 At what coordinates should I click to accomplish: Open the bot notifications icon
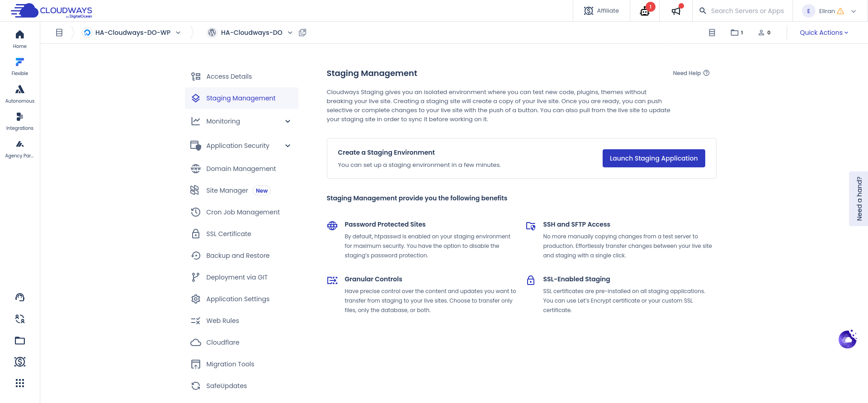(645, 11)
